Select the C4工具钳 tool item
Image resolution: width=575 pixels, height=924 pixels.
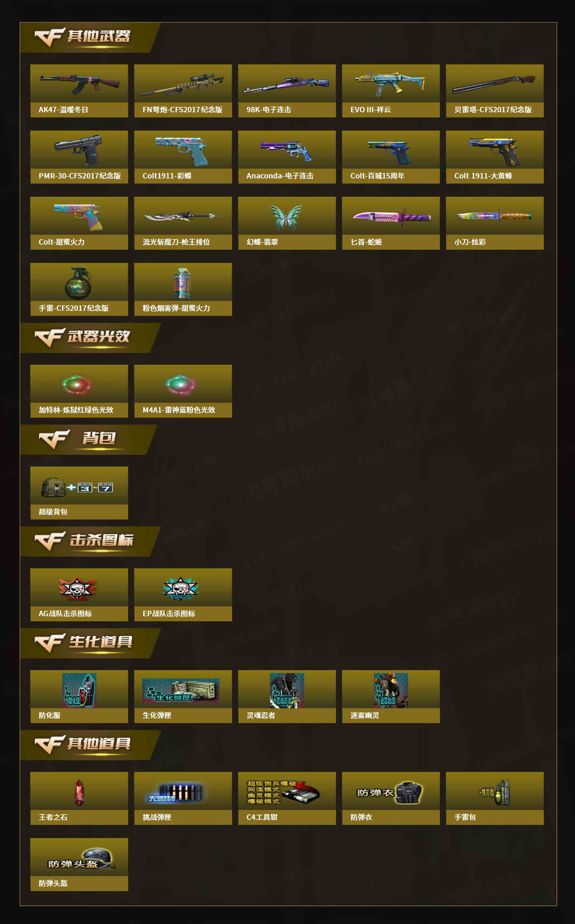click(x=287, y=799)
